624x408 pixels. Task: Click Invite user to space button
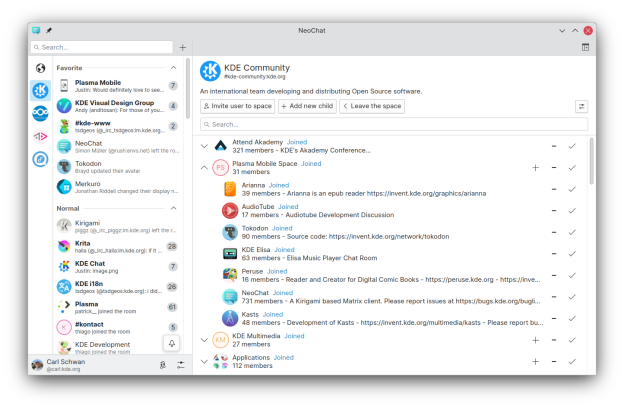pyautogui.click(x=238, y=106)
